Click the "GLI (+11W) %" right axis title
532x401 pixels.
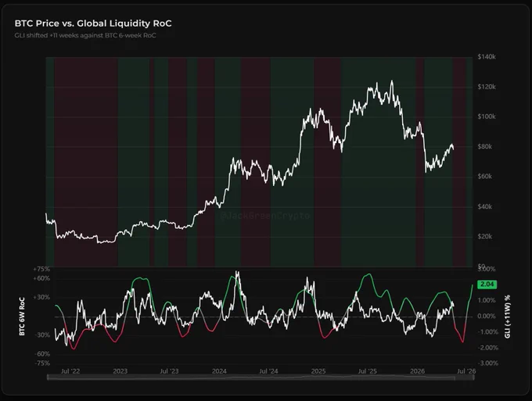tap(508, 317)
